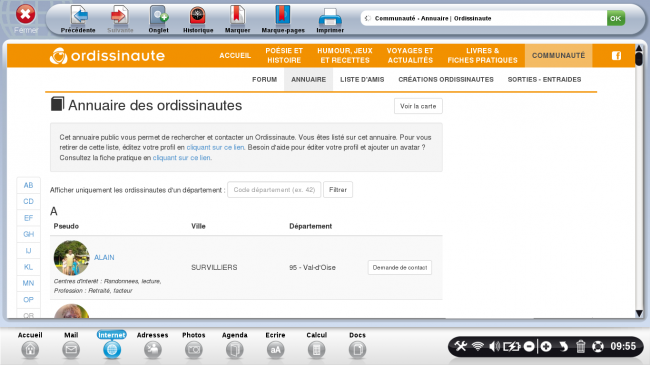Jump to the CD letter index

pyautogui.click(x=28, y=201)
